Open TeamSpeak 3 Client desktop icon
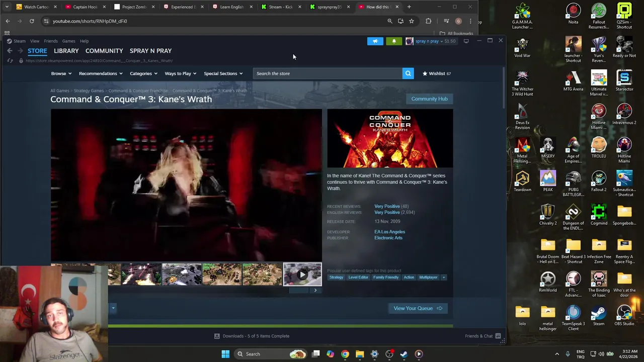 pos(573,318)
